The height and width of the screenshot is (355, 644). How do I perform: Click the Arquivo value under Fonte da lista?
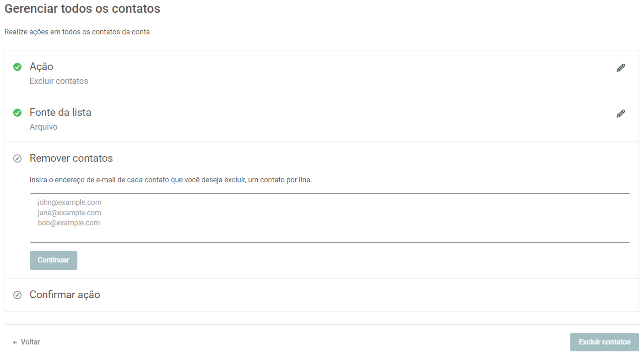[x=43, y=127]
